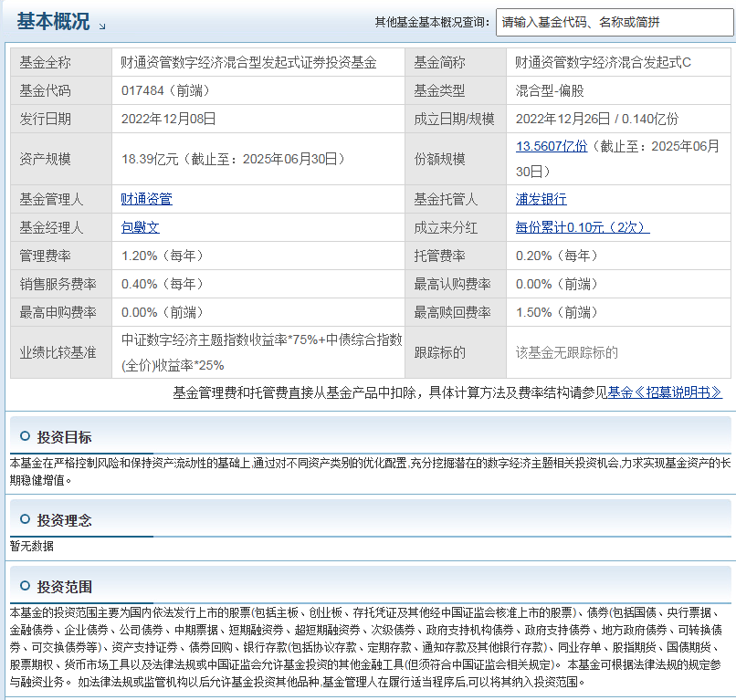Click the sales service fee 0.40%（每年）
Screen dimensions: 736x700
(163, 284)
